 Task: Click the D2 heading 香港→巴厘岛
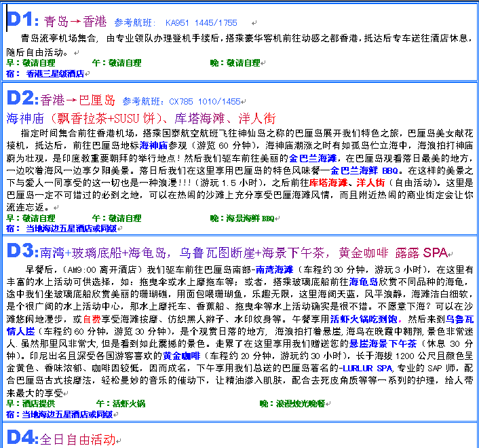click(74, 100)
